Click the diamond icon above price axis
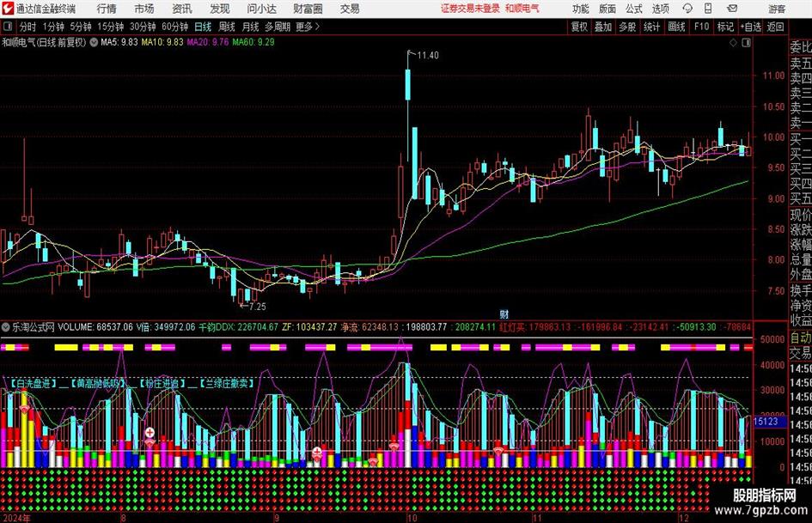Screen dimensions: 812x523 coord(733,43)
